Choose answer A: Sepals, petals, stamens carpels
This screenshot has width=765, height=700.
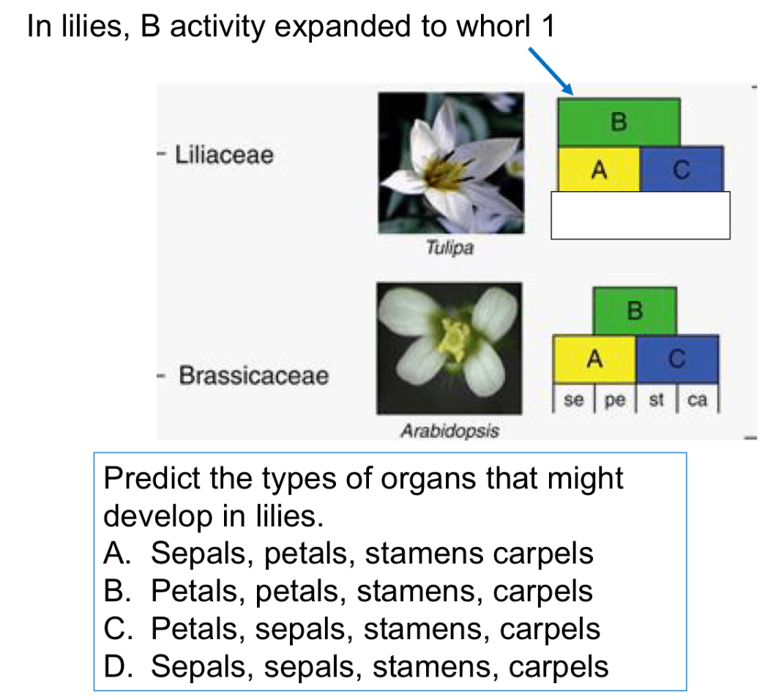point(348,554)
